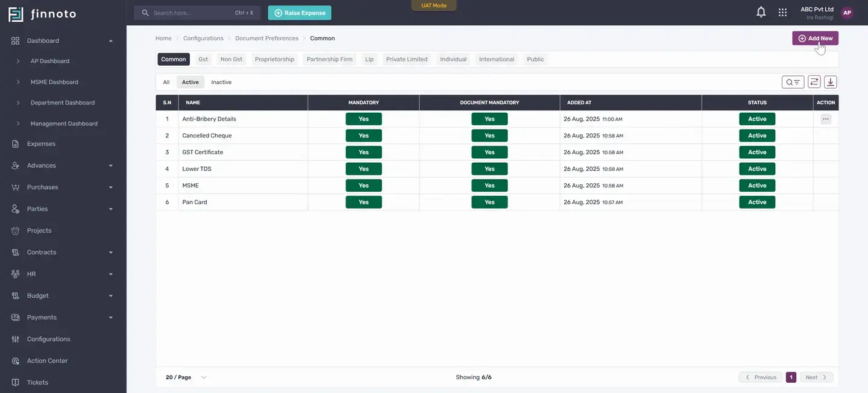Switch to the Llp tab
Image resolution: width=868 pixels, height=393 pixels.
pos(370,59)
